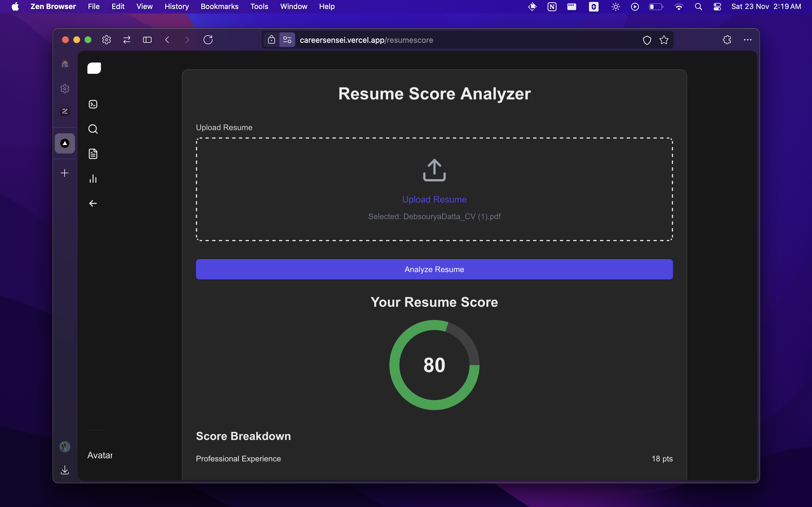This screenshot has width=812, height=507.
Task: Open the tracking protection shield icon
Action: 647,40
